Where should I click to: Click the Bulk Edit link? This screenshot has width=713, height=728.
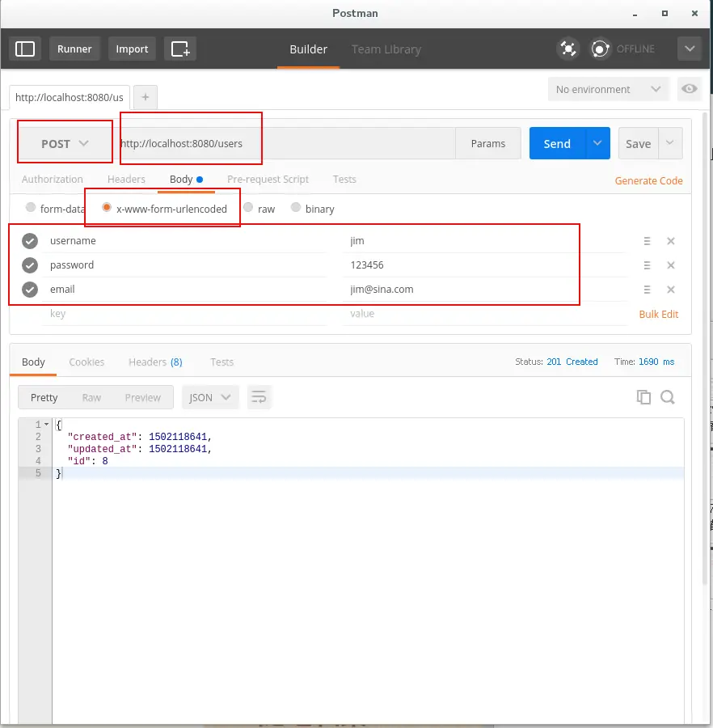[x=658, y=315]
